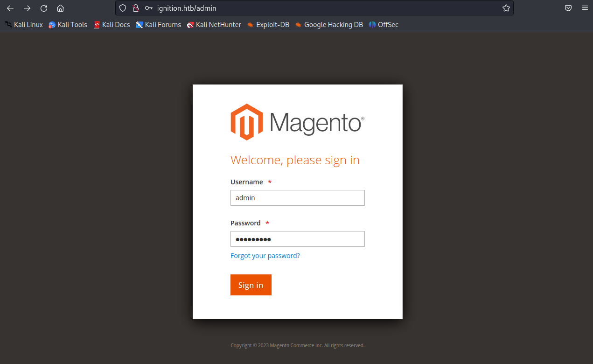This screenshot has width=593, height=364.
Task: Open the tracking protection shield icon
Action: [123, 8]
